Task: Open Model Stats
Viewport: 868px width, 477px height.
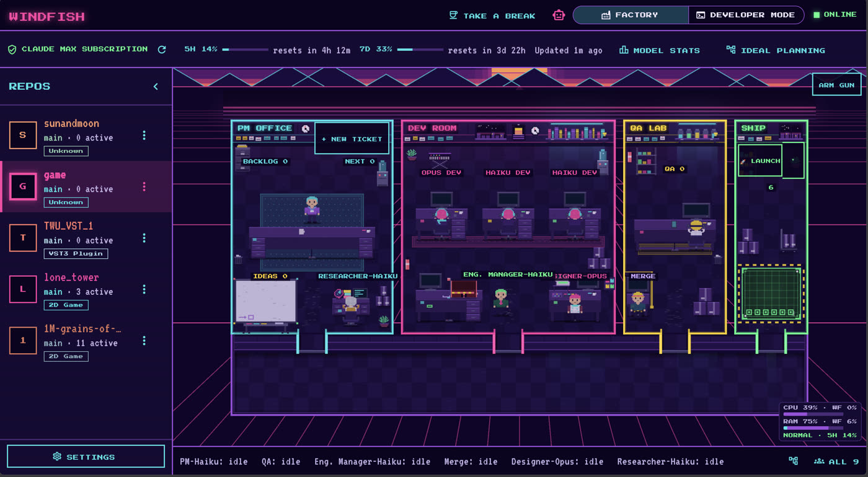Action: click(x=660, y=50)
